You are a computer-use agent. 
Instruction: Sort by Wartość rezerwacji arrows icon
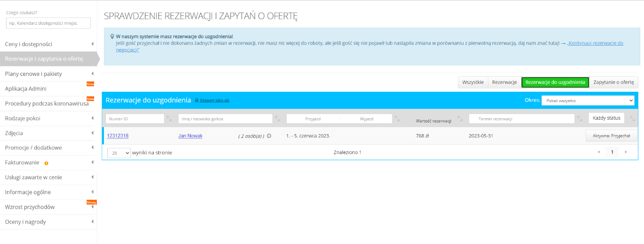[x=460, y=119]
